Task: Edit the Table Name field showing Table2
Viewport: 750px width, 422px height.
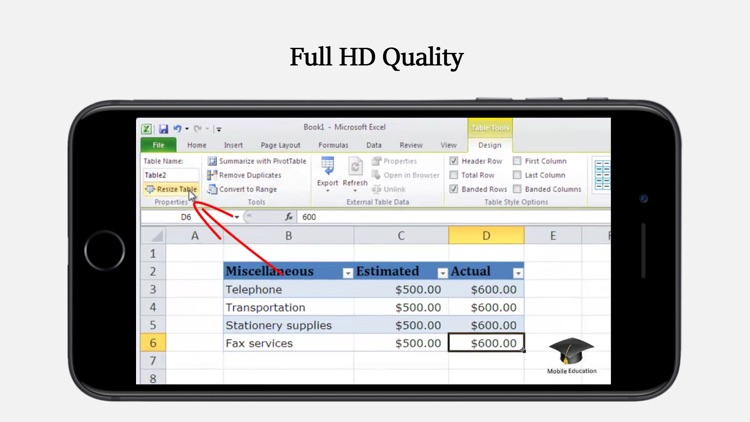Action: (171, 175)
